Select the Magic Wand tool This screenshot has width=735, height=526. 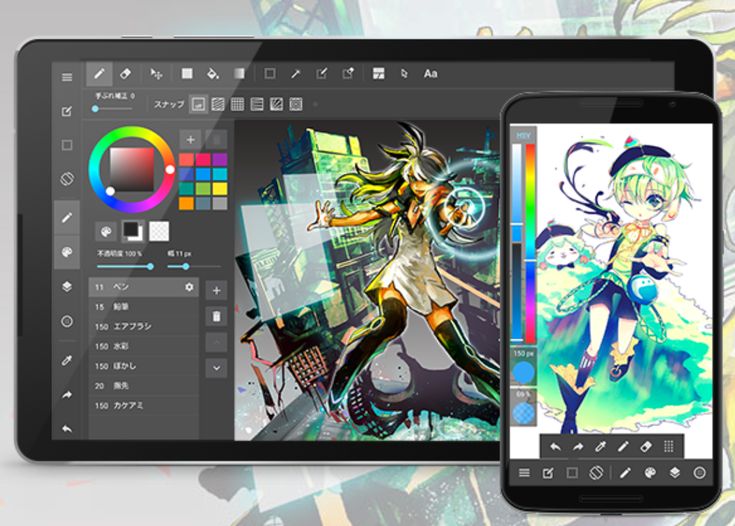[x=296, y=74]
